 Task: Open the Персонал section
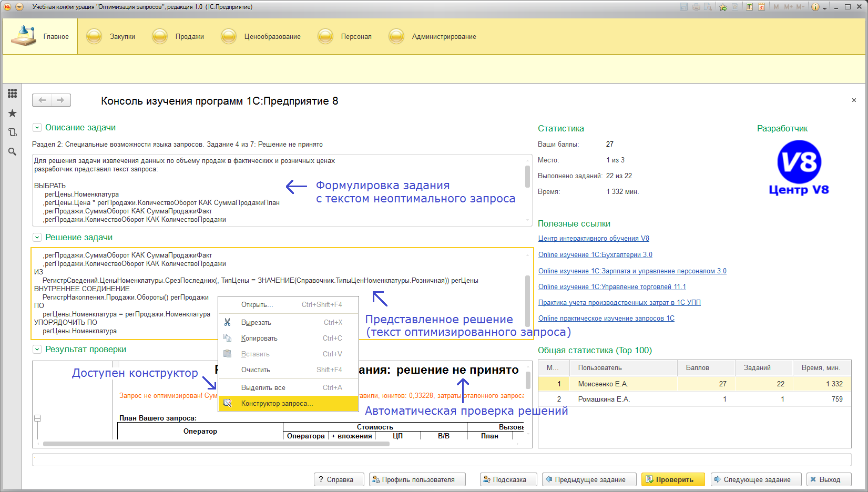pyautogui.click(x=345, y=36)
